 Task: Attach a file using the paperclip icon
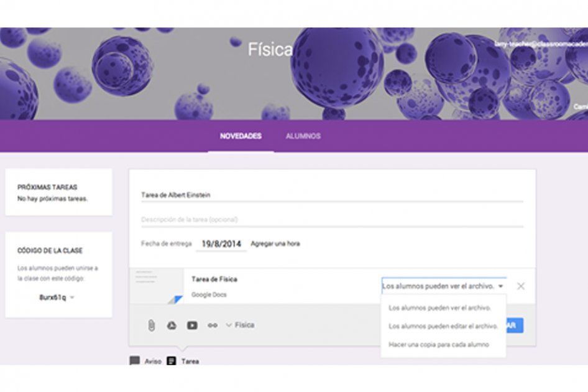151,325
